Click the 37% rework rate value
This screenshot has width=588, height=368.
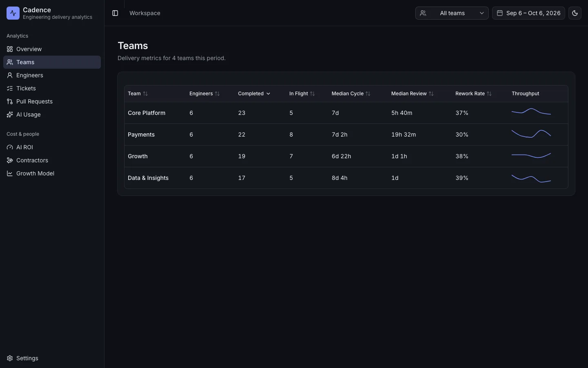[x=462, y=113]
